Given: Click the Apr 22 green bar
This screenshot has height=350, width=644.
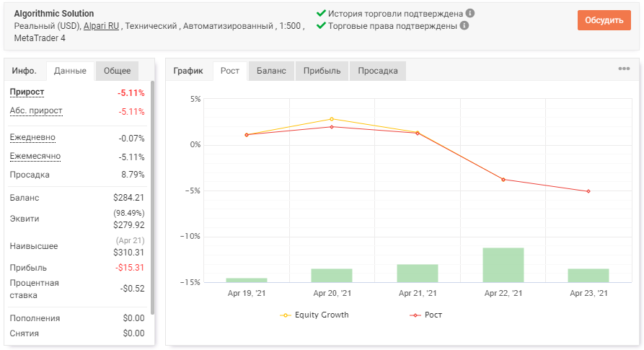Looking at the screenshot, I should 503,265.
